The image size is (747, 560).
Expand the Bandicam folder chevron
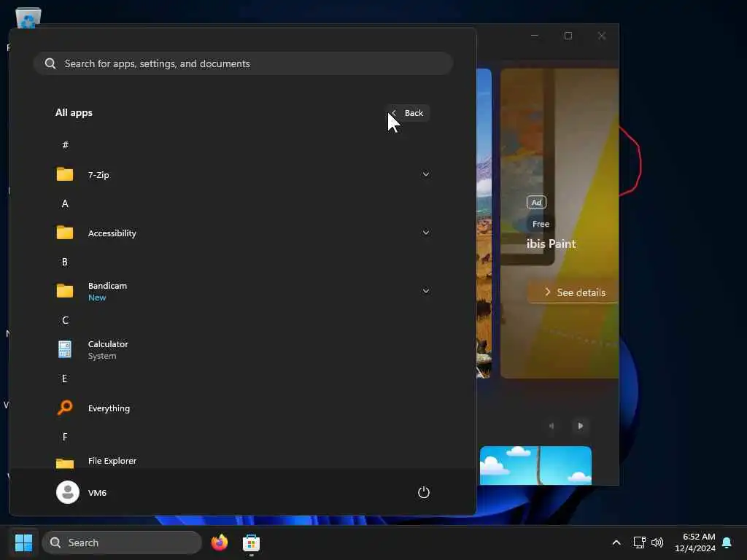pyautogui.click(x=426, y=291)
